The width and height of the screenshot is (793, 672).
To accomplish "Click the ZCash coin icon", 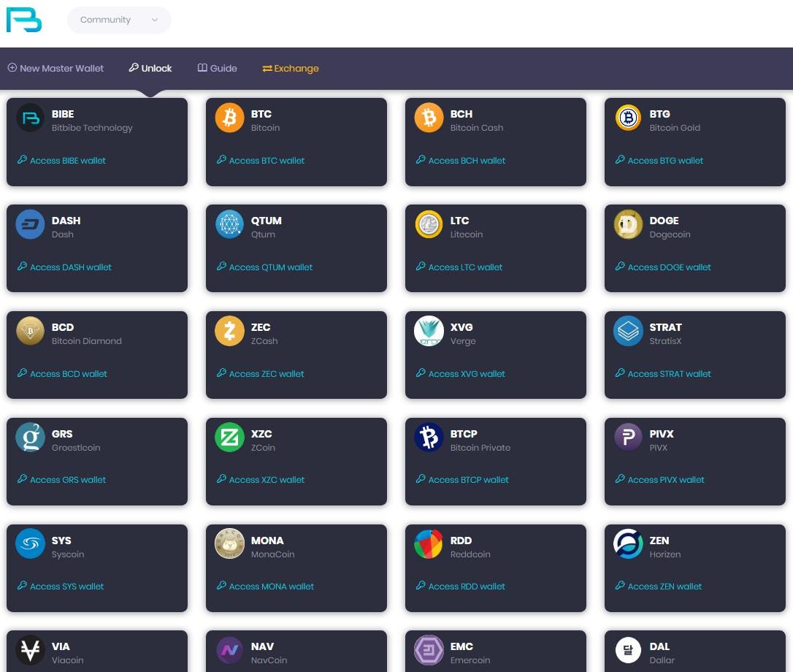I will click(x=229, y=331).
